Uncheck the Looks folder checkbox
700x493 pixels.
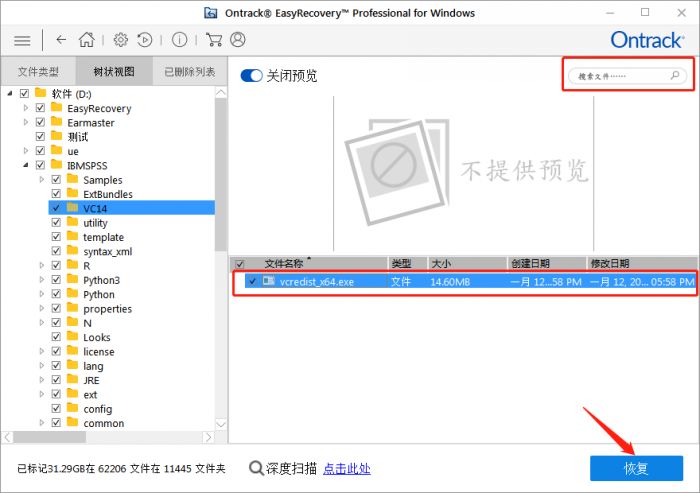[x=56, y=337]
